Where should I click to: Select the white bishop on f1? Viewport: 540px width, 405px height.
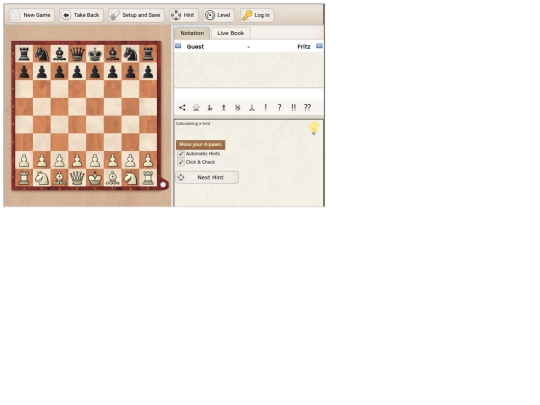point(113,178)
